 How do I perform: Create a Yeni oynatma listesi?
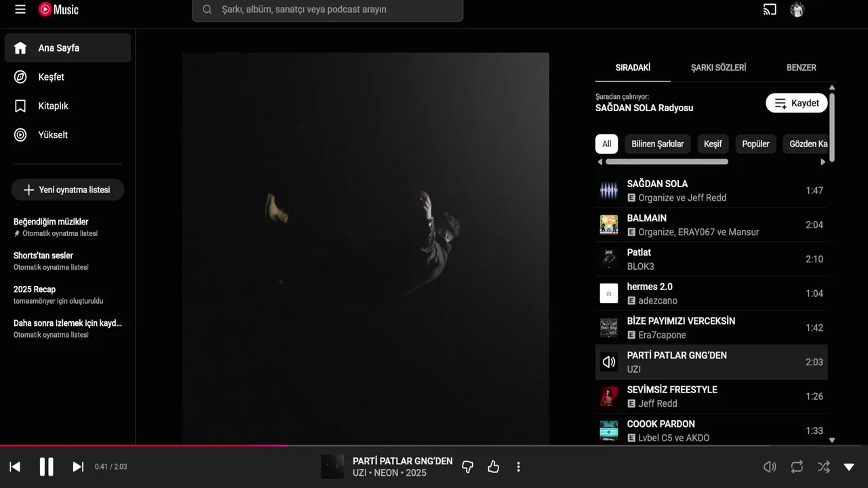68,190
